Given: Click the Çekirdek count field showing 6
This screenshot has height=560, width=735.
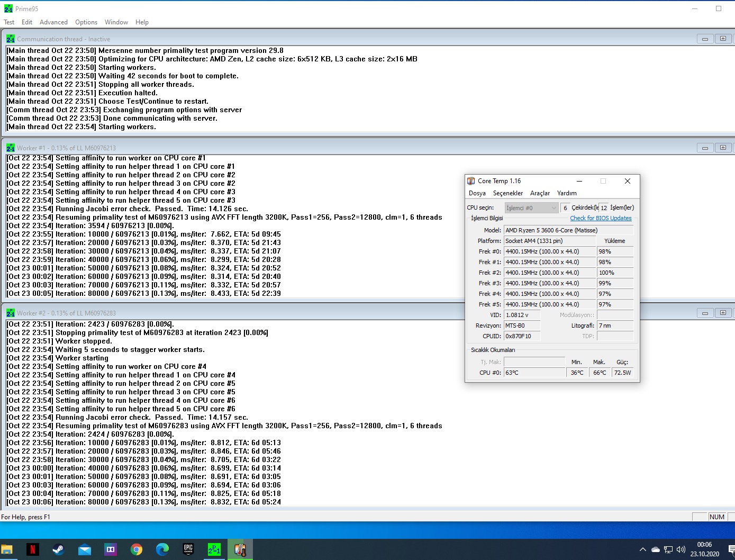Looking at the screenshot, I should (565, 208).
